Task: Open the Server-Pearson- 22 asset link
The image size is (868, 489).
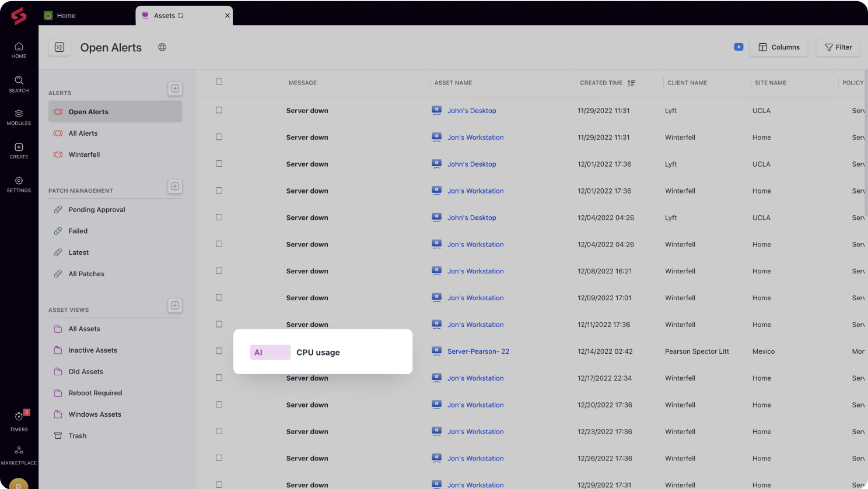Action: coord(478,351)
